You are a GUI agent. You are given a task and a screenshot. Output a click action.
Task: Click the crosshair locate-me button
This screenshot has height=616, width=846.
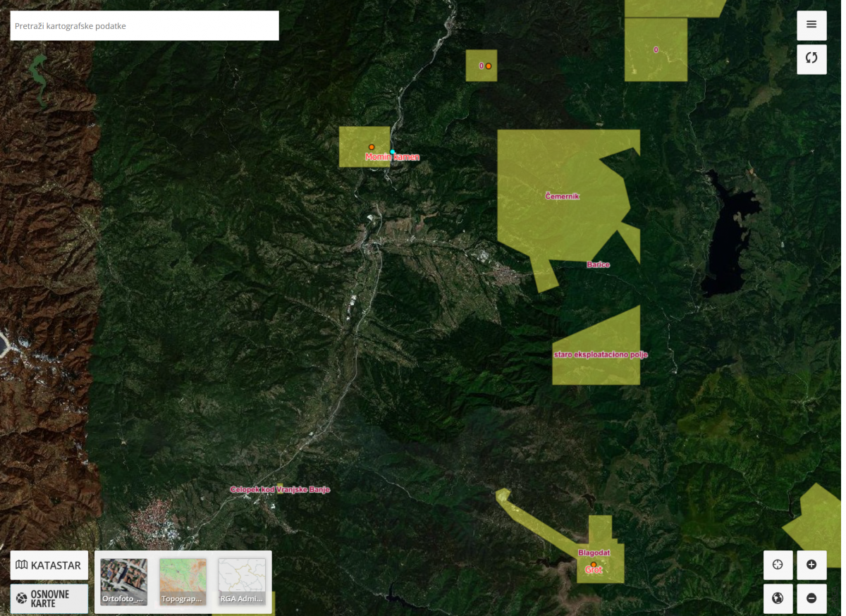778,565
